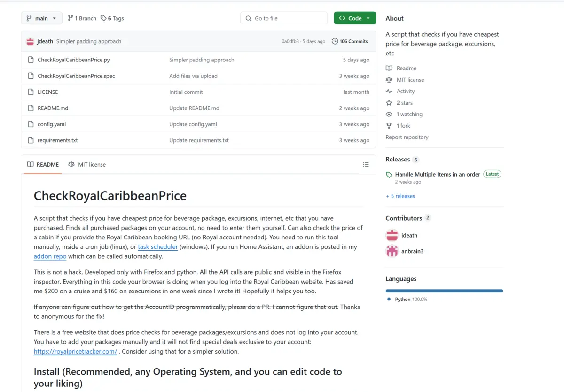The width and height of the screenshot is (564, 392).
Task: Open the 106 Commits history
Action: [x=350, y=41]
